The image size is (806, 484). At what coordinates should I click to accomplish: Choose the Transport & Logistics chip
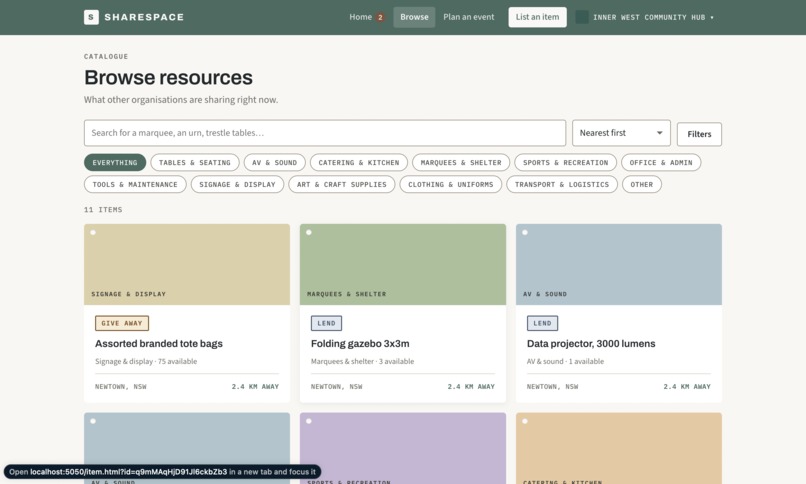click(562, 184)
